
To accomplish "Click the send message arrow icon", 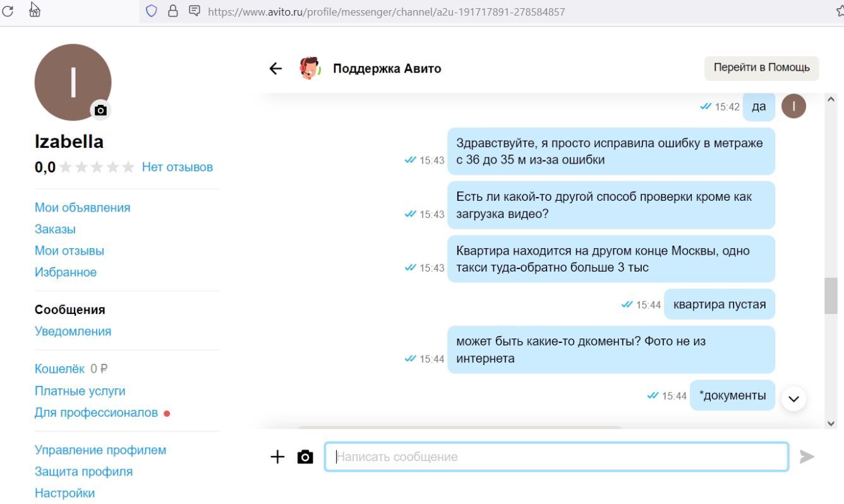I will click(x=807, y=457).
